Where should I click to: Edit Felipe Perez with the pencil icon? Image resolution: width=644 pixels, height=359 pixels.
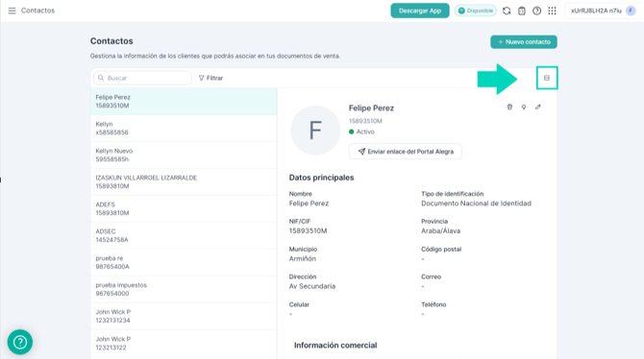(538, 108)
